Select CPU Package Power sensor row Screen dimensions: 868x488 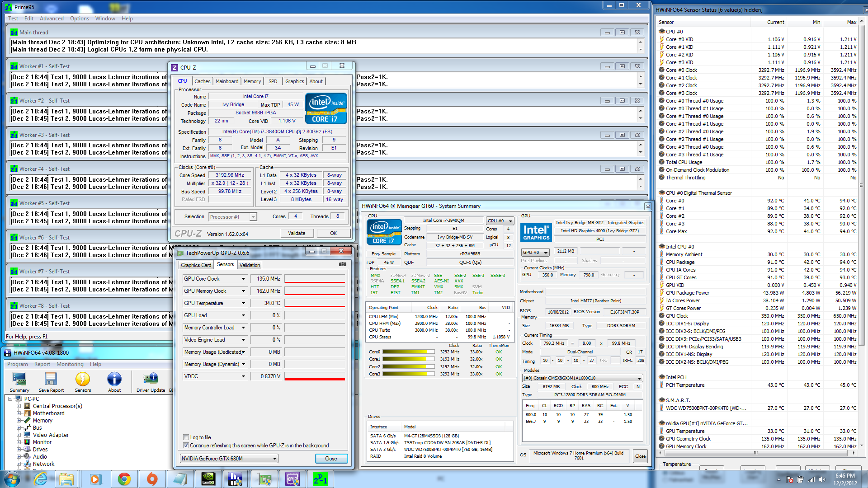click(758, 293)
